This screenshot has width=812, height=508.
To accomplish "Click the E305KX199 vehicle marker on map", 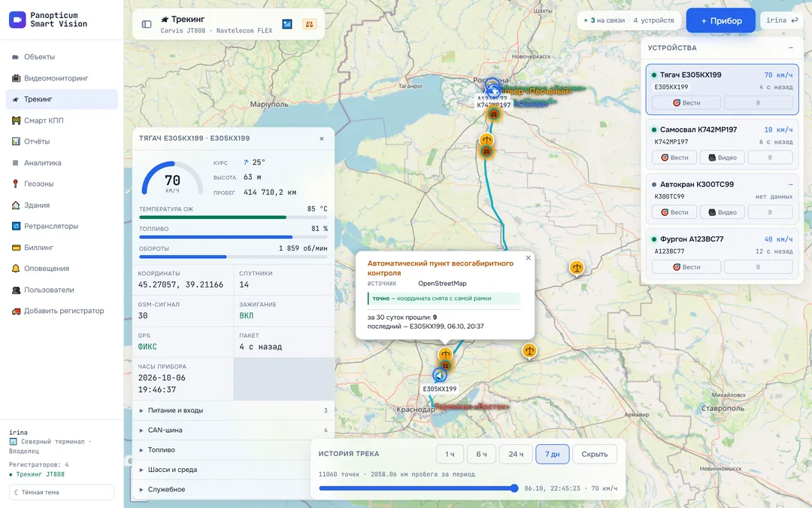I will coord(439,375).
